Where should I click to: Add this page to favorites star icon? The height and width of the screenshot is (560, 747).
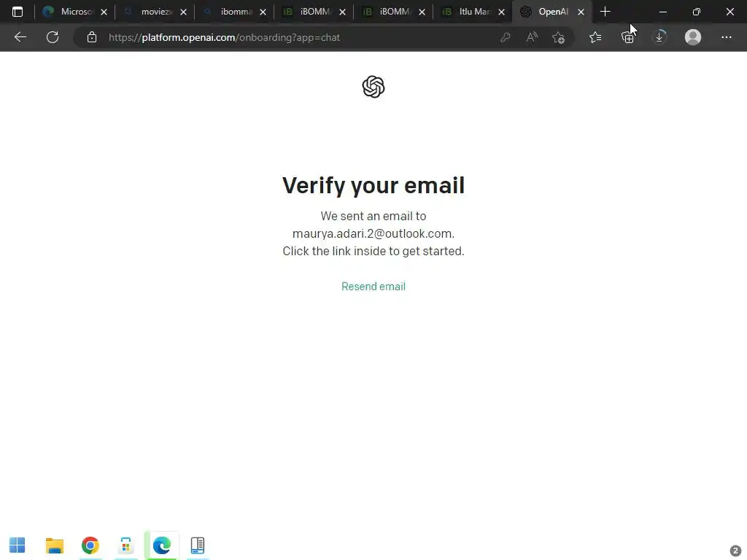[558, 37]
